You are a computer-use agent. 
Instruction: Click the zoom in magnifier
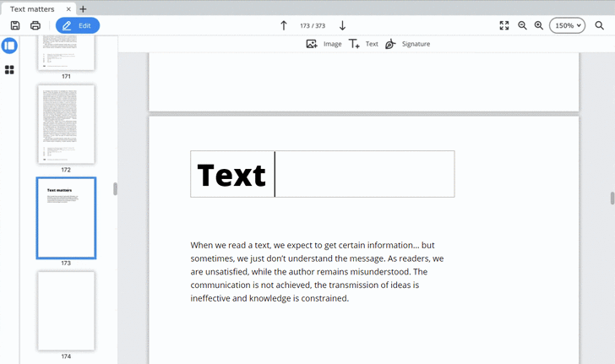point(539,25)
